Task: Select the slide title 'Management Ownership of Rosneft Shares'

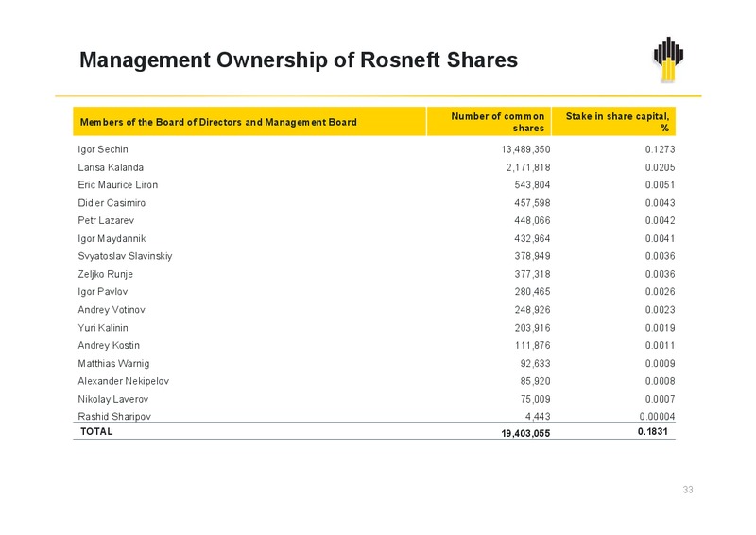Action: click(299, 60)
